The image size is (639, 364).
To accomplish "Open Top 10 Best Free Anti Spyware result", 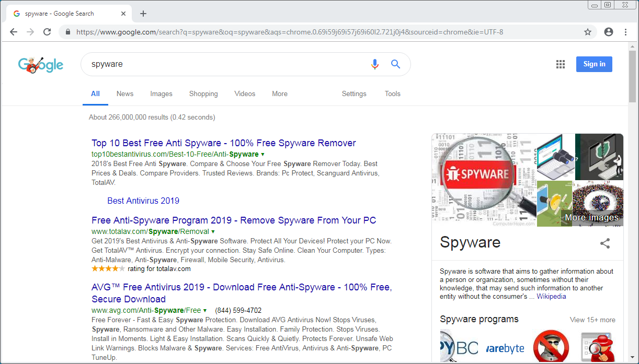I will point(224,143).
